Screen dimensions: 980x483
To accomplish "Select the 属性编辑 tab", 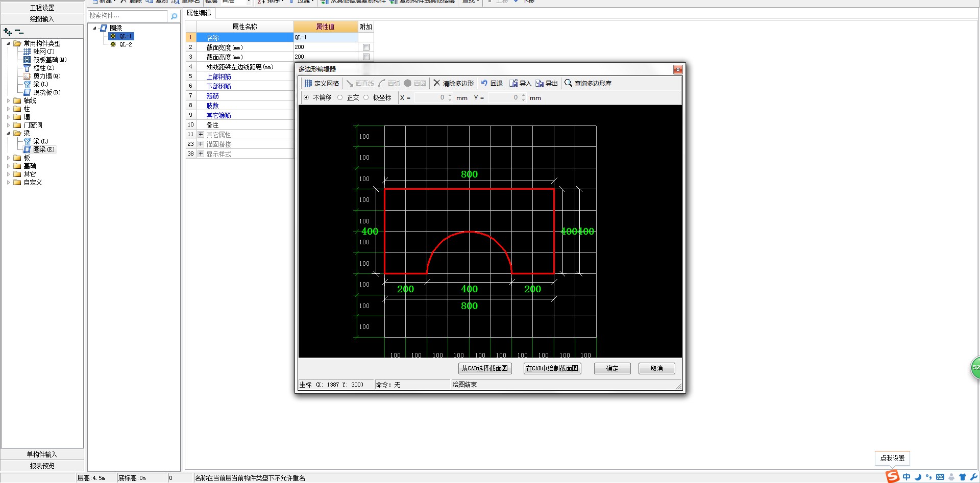I will pos(199,13).
